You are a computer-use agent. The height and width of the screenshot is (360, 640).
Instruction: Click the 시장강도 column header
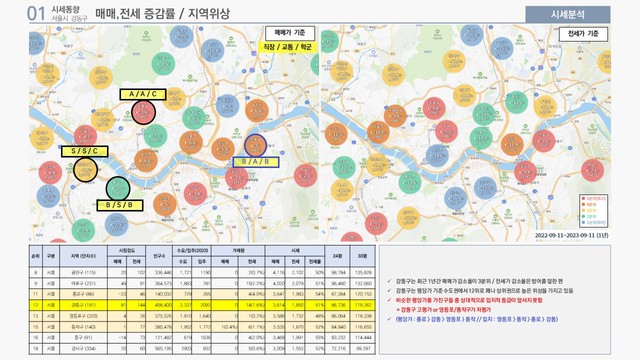pyautogui.click(x=127, y=251)
